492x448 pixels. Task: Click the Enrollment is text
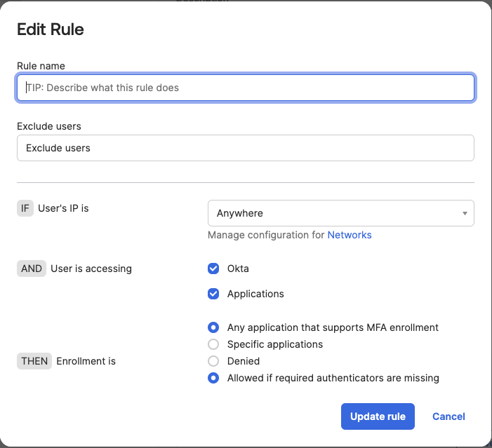(x=86, y=361)
